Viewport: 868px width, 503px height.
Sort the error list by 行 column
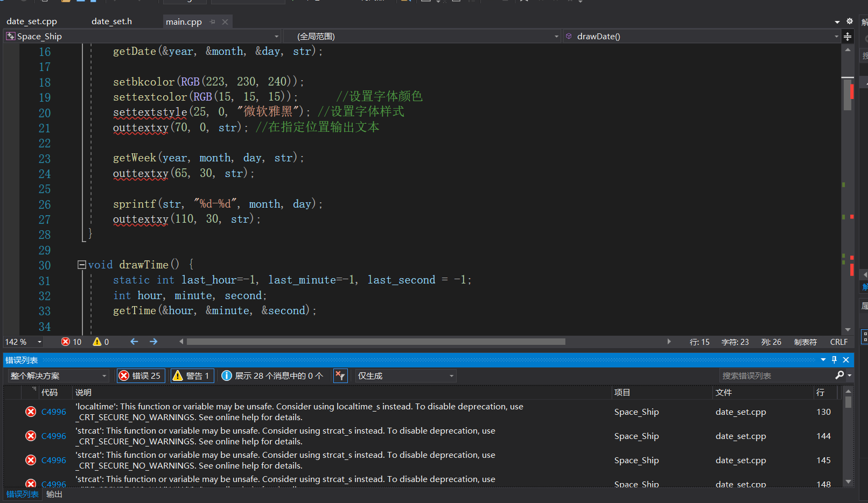point(820,393)
